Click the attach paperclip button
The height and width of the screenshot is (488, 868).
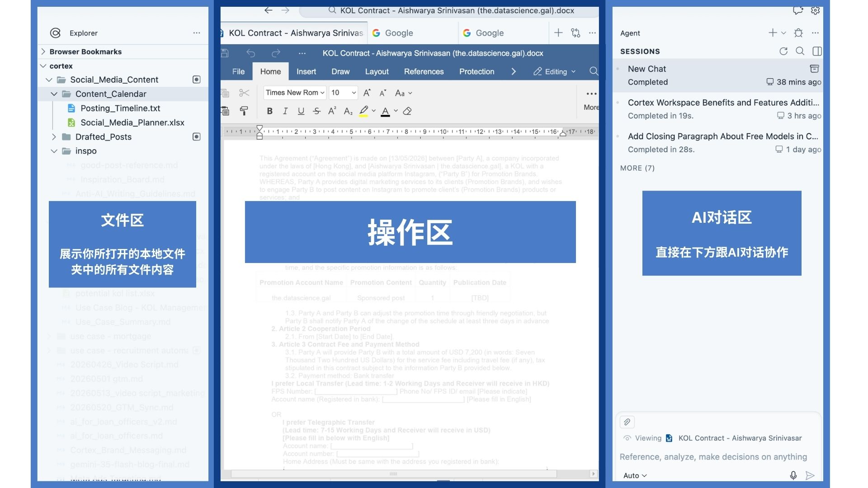point(627,422)
